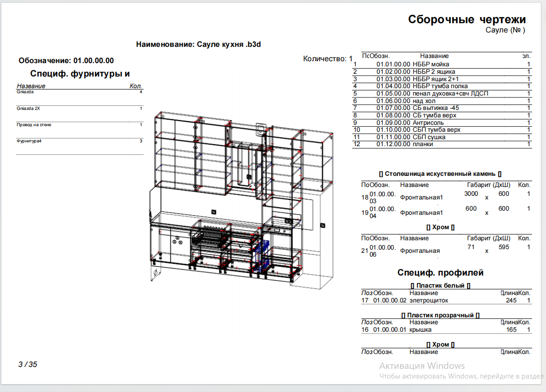The image size is (546, 392).
Task: Click the Активация Windows watermark text
Action: tap(422, 366)
